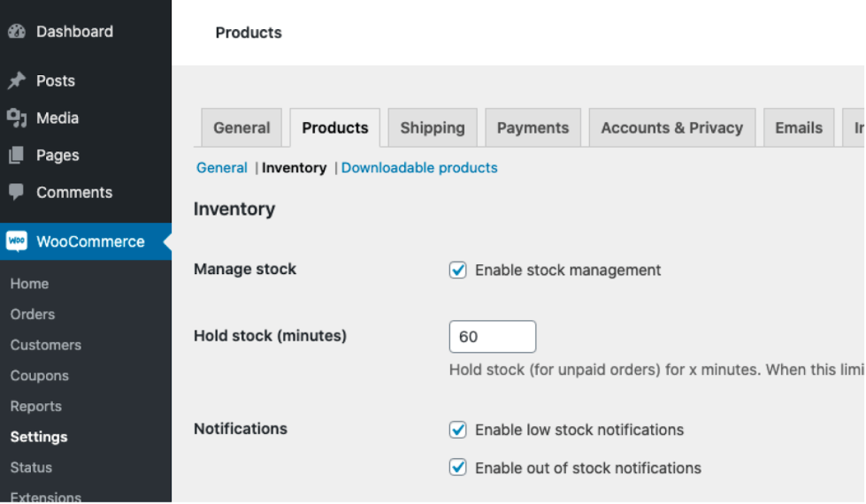
Task: Toggle Enable out of stock notifications
Action: [x=458, y=469]
